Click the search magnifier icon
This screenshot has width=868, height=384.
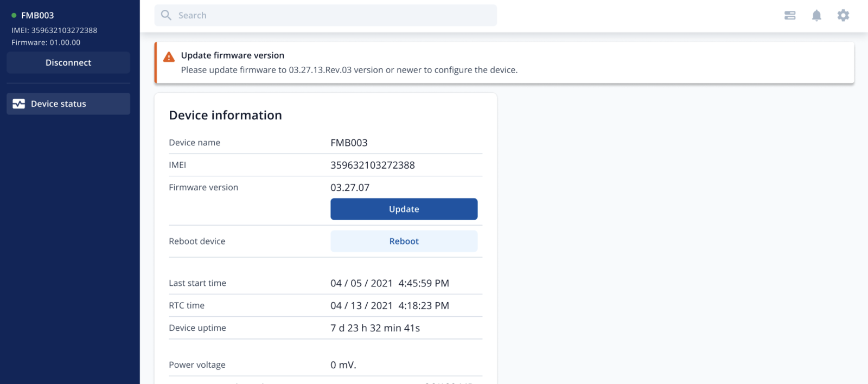(166, 15)
